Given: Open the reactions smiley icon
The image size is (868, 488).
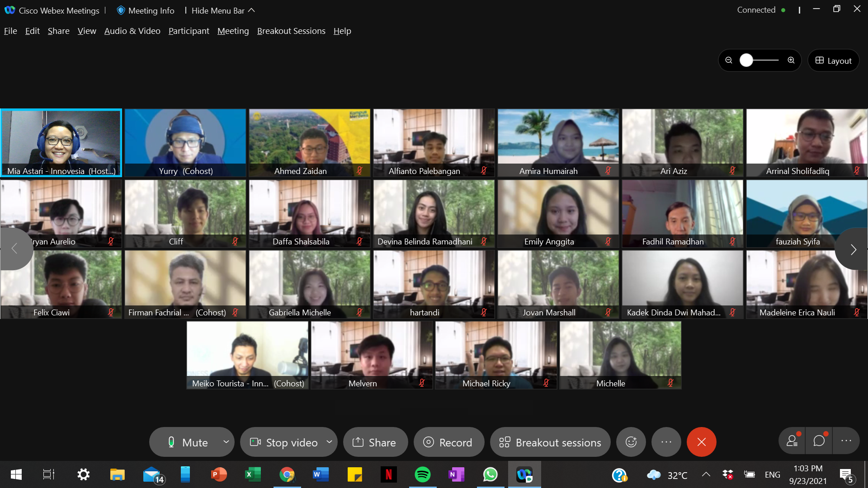Looking at the screenshot, I should click(631, 442).
